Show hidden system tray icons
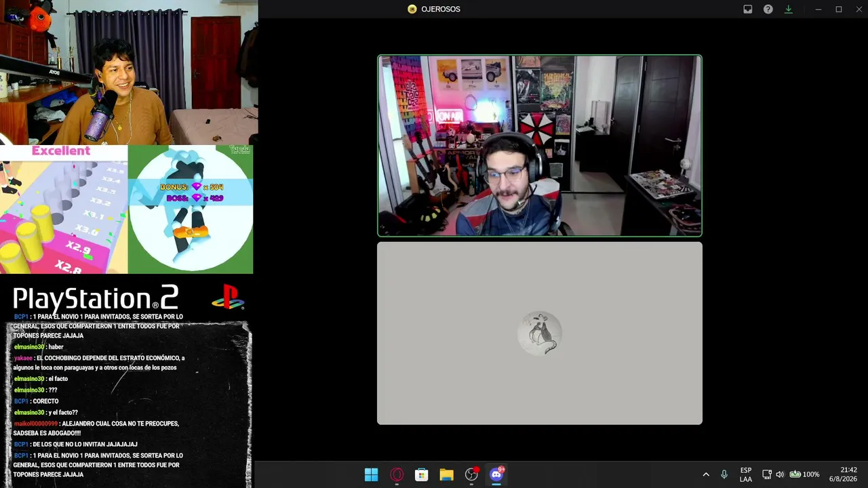Screen dimensions: 868x488 pyautogui.click(x=706, y=474)
